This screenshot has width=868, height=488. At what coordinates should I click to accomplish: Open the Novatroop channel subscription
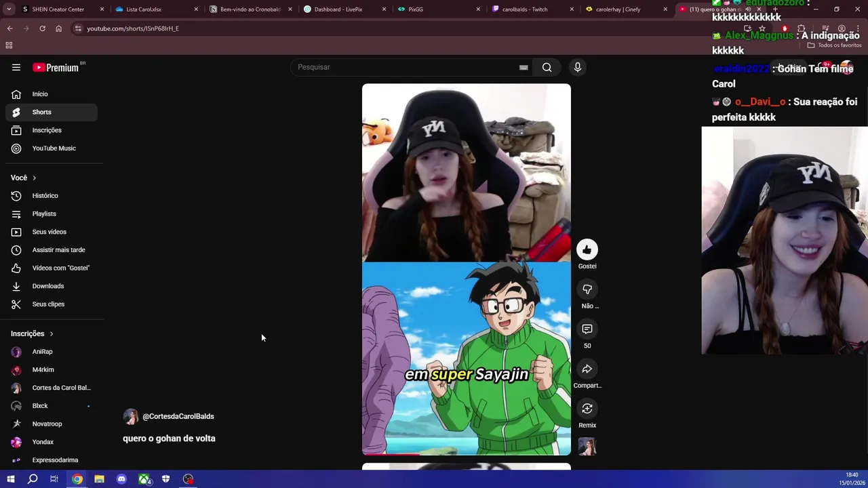[52, 424]
